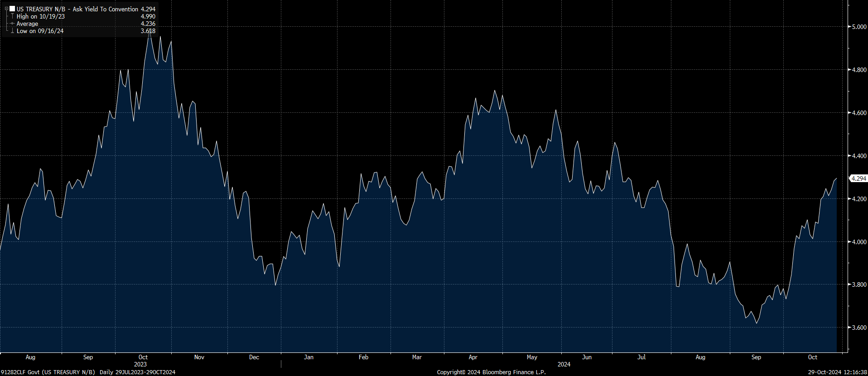Image resolution: width=868 pixels, height=376 pixels.
Task: Click the 29-Oct-2024 12:16:38 timestamp
Action: (838, 372)
